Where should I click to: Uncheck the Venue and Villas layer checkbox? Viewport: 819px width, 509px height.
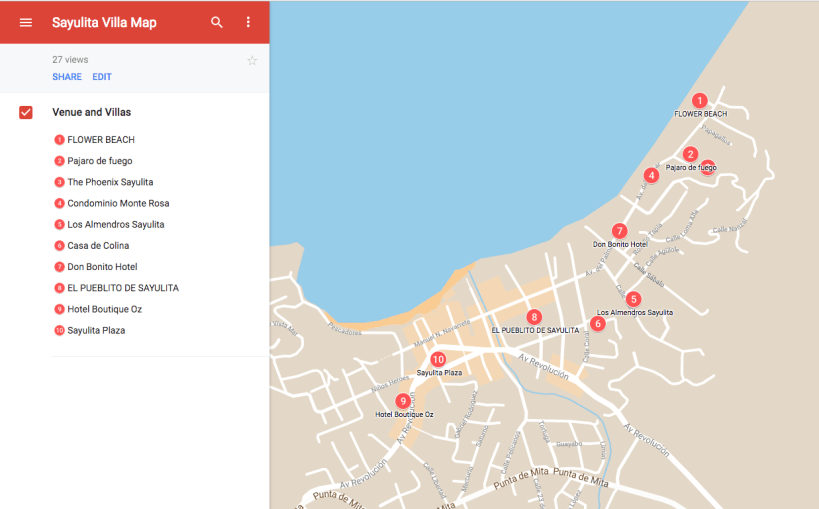pos(26,112)
